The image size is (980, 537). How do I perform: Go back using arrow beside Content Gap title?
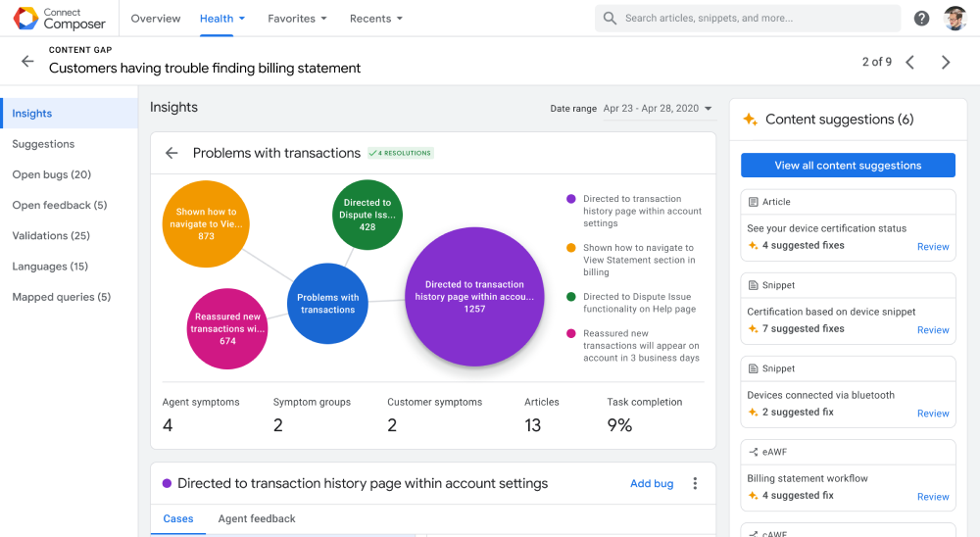coord(27,61)
